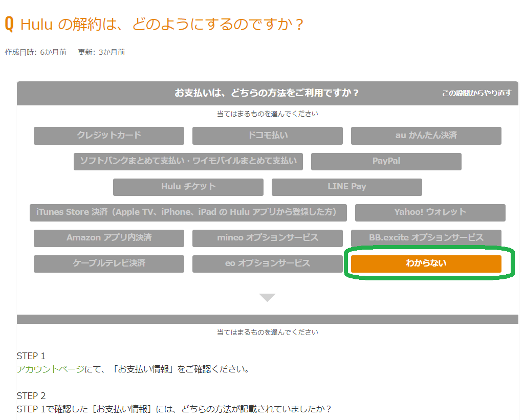524x420 pixels.
Task: Open the アカウントページ link
Action: [x=51, y=369]
